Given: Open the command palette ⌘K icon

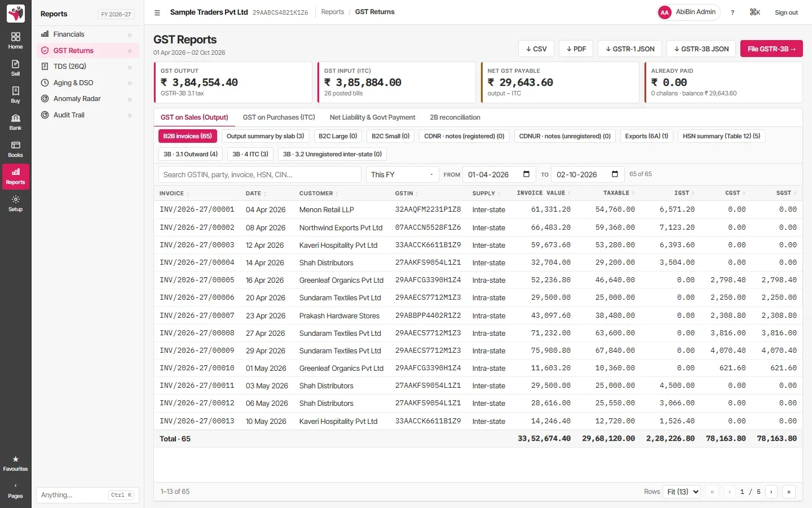Looking at the screenshot, I should [x=755, y=12].
